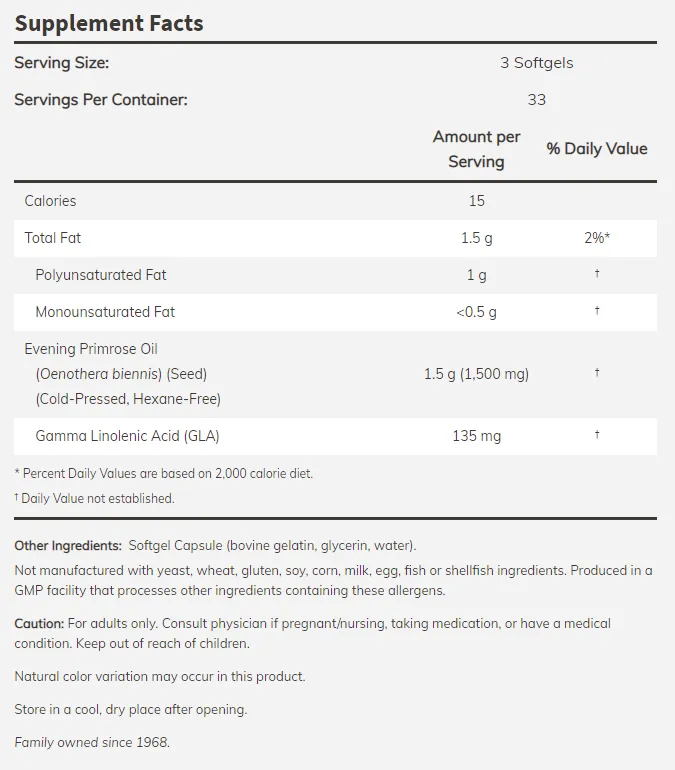Select the Servings Per Container label
Screen dimensions: 675x770
pos(101,100)
